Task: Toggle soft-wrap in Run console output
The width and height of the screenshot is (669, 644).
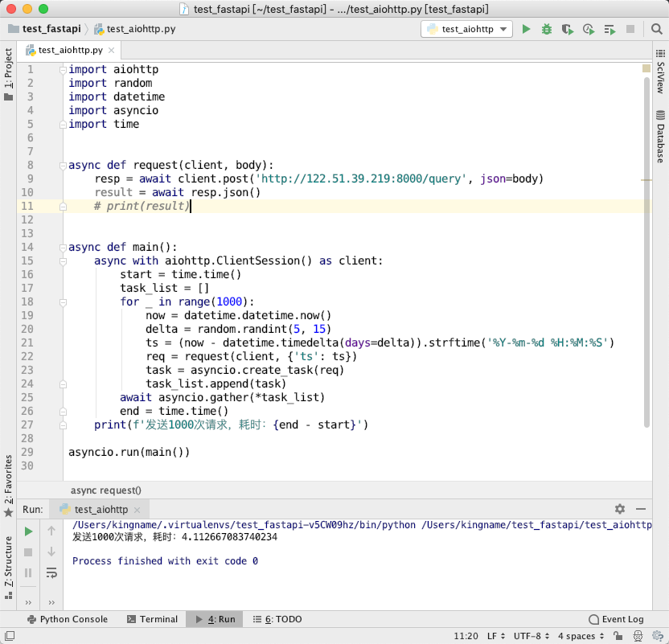Action: 51,572
